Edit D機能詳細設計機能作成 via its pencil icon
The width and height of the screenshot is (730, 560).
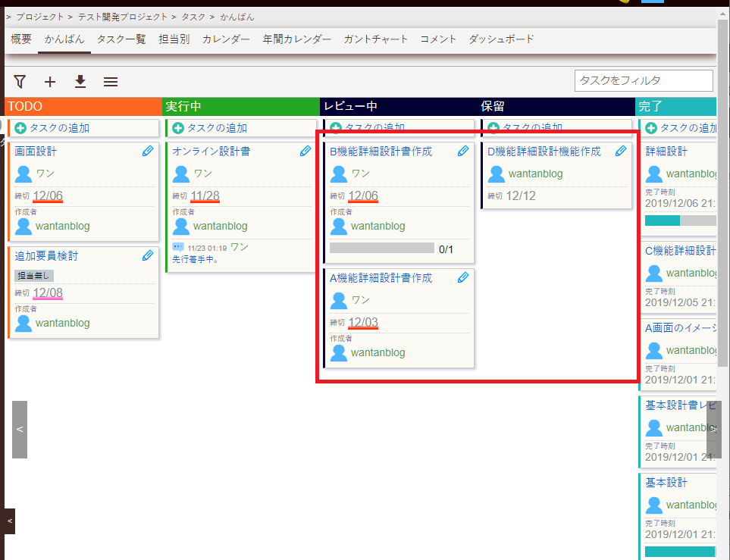[x=621, y=151]
